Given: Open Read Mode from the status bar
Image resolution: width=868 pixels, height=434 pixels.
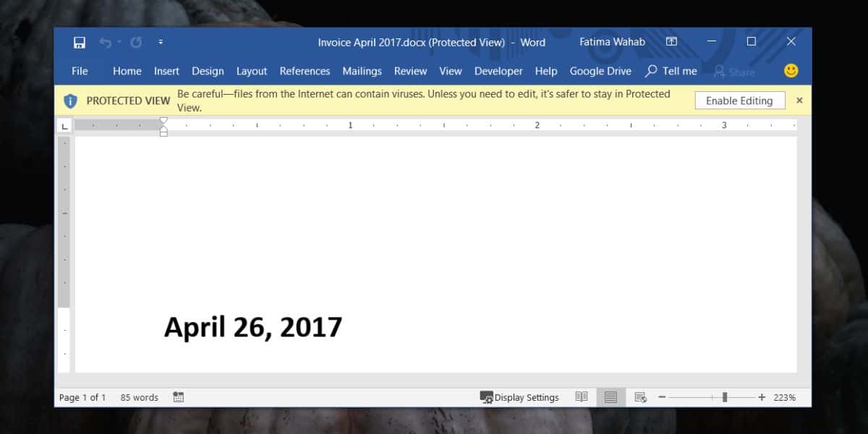Looking at the screenshot, I should pos(582,396).
